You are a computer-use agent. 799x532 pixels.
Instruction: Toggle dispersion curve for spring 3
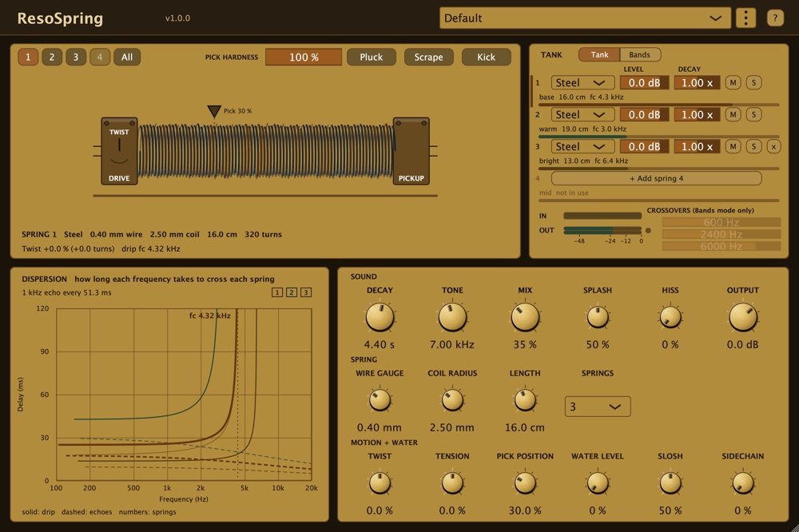[306, 292]
